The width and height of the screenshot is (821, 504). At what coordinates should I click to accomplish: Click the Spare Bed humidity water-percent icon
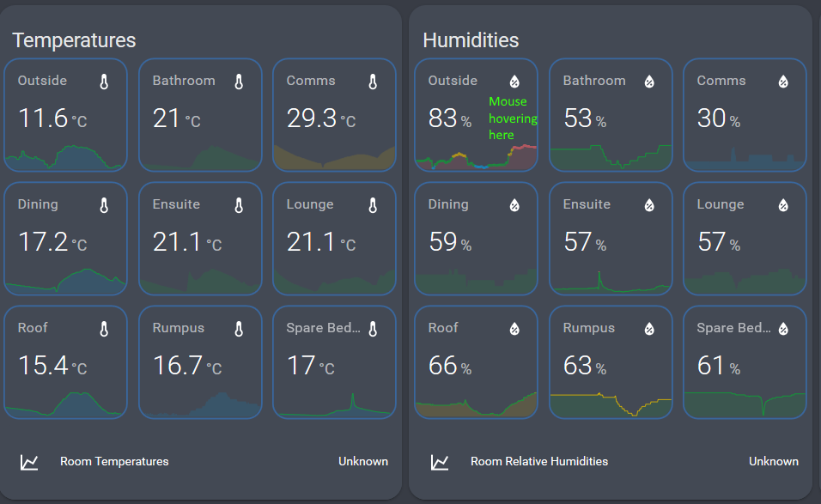(783, 328)
